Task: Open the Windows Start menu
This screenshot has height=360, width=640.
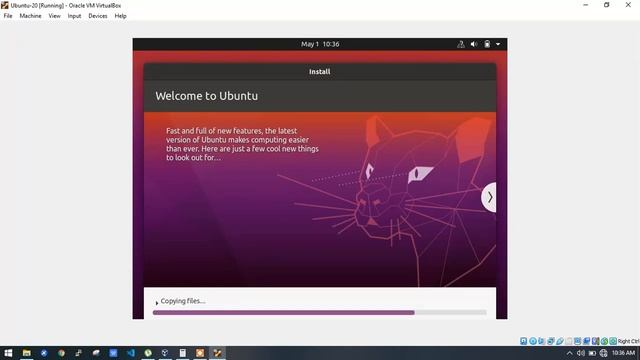Action: tap(8, 353)
